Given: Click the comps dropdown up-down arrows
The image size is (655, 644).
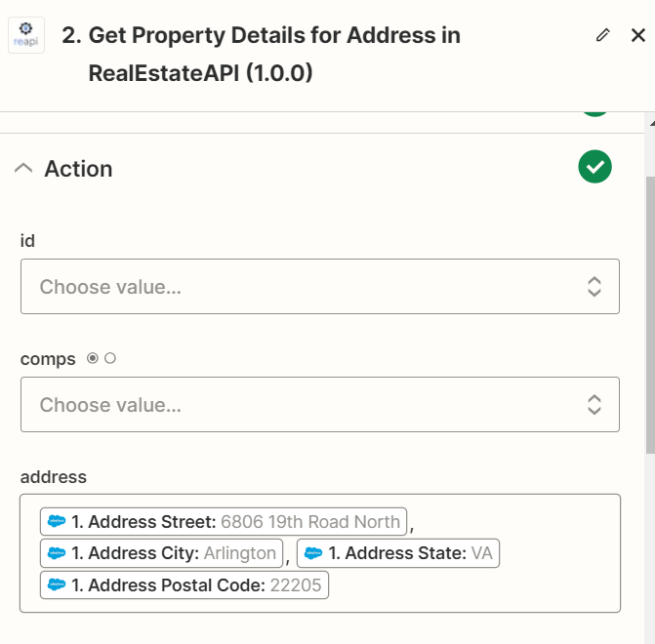Looking at the screenshot, I should point(594,404).
